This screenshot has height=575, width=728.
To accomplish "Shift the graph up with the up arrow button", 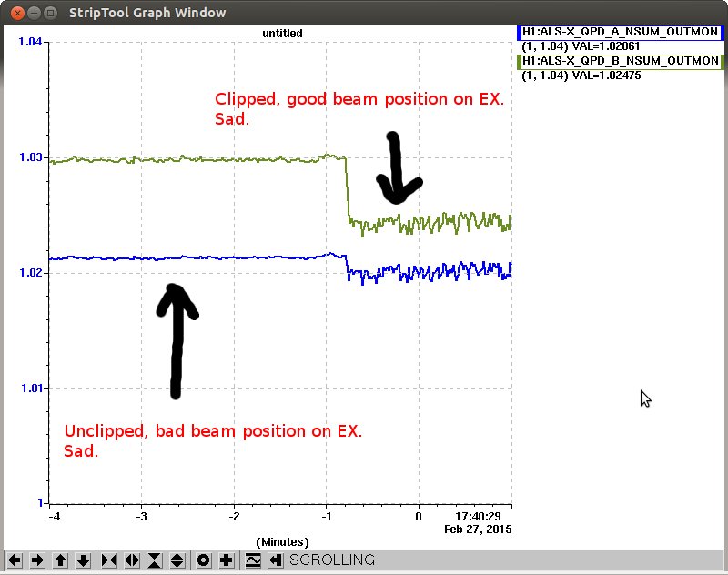I will point(60,560).
